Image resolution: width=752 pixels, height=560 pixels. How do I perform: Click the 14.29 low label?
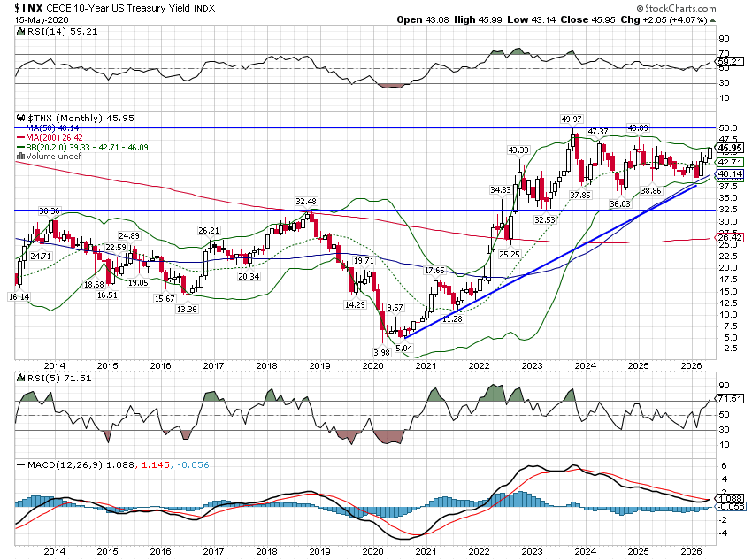point(355,304)
